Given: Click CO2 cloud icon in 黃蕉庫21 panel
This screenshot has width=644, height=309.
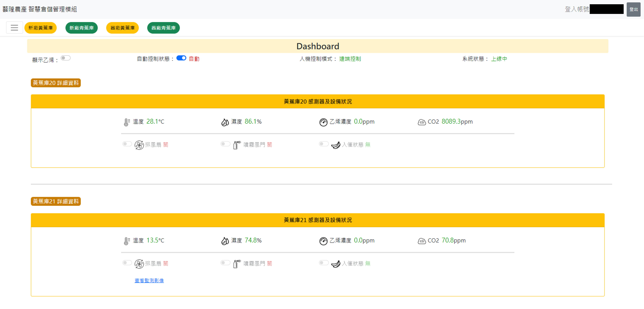Looking at the screenshot, I should 422,241.
